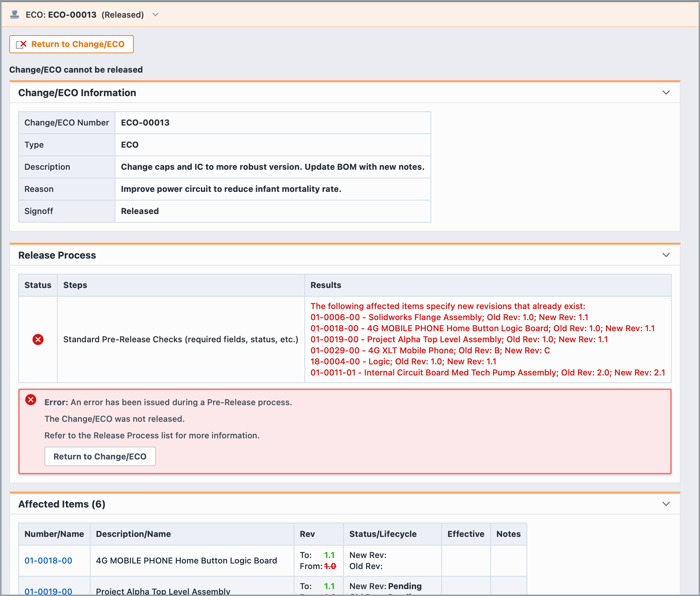Open item link 01-0018-00

coord(48,560)
